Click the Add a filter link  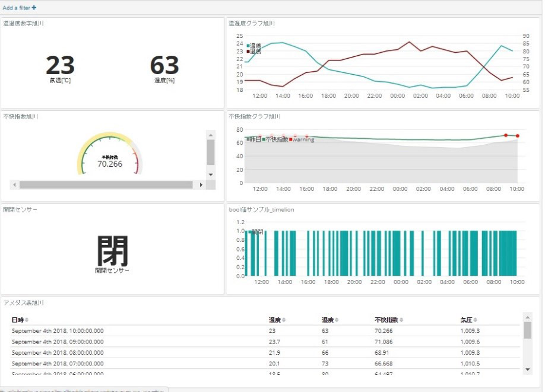pyautogui.click(x=19, y=8)
